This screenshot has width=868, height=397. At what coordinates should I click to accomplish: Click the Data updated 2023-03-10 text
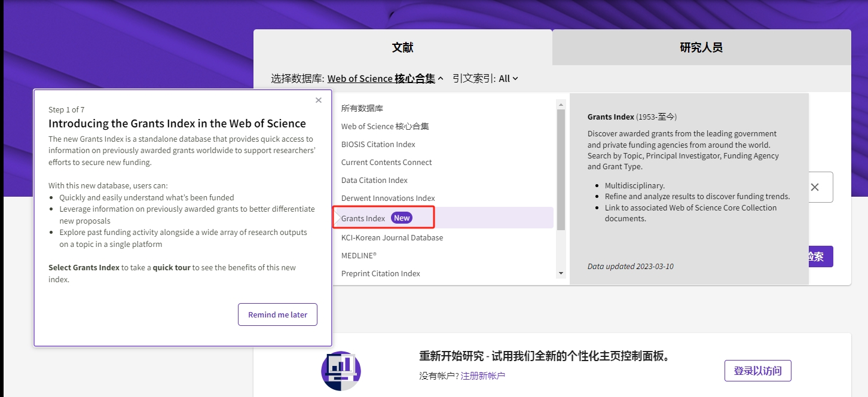(631, 266)
